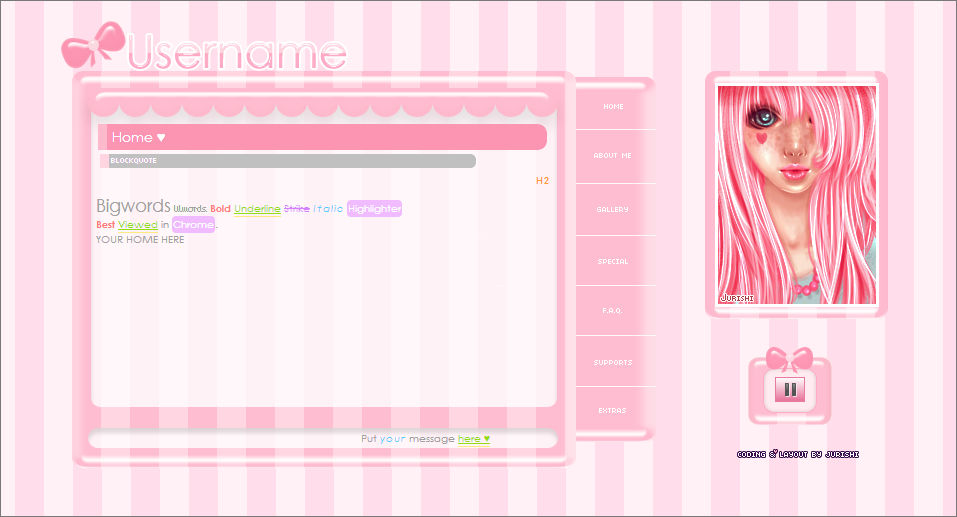Click the 'Jurishi' signature on portrait

(x=737, y=298)
